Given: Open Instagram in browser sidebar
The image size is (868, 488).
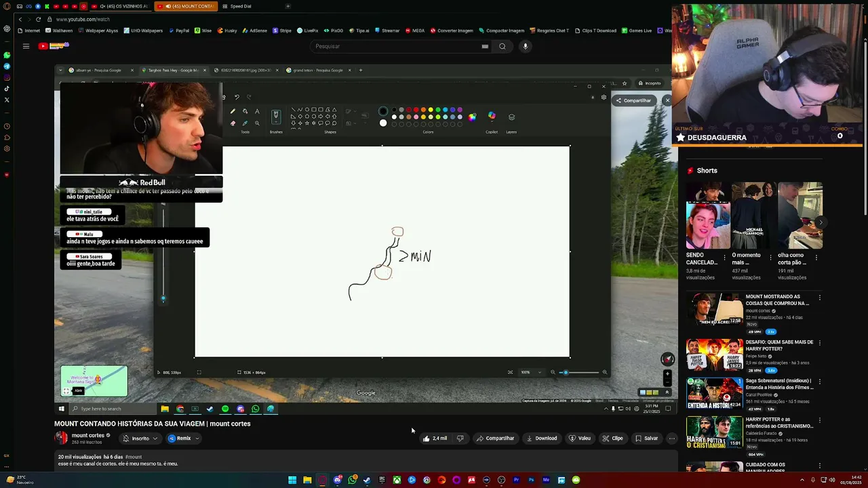Looking at the screenshot, I should pyautogui.click(x=7, y=77).
